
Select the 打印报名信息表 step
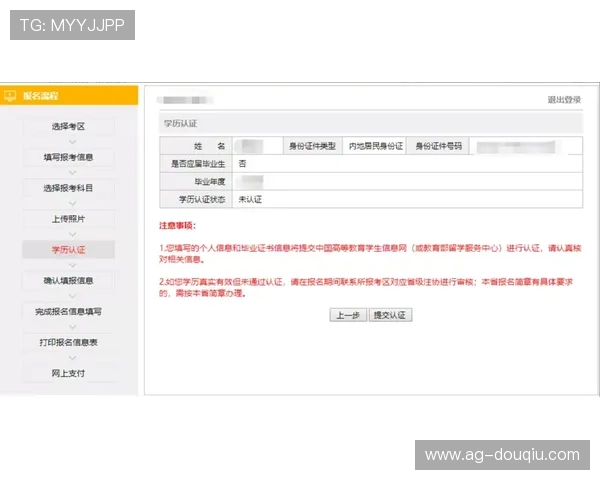[68, 342]
